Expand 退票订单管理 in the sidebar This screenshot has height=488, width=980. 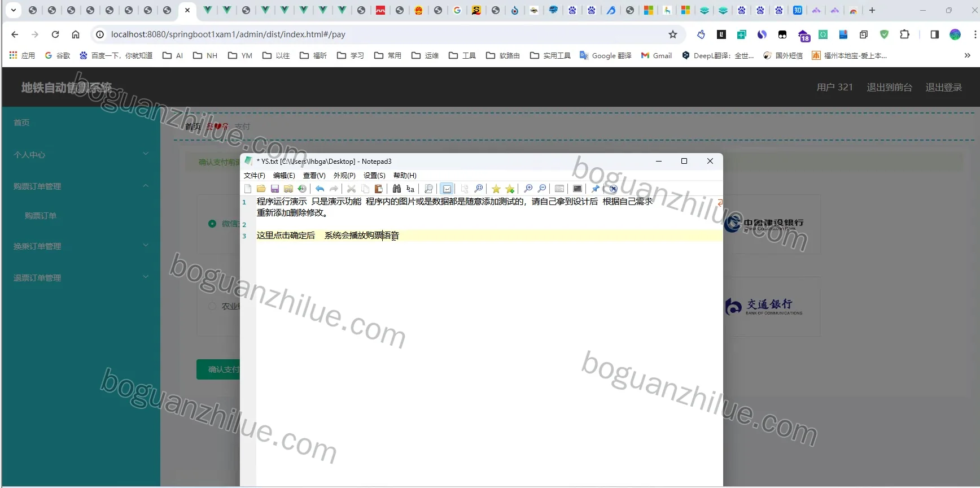pos(81,277)
